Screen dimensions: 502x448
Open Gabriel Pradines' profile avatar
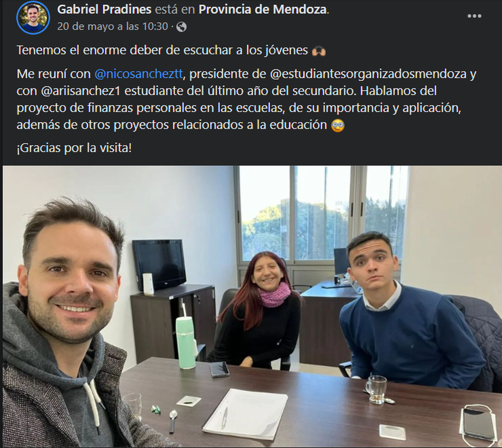33,18
